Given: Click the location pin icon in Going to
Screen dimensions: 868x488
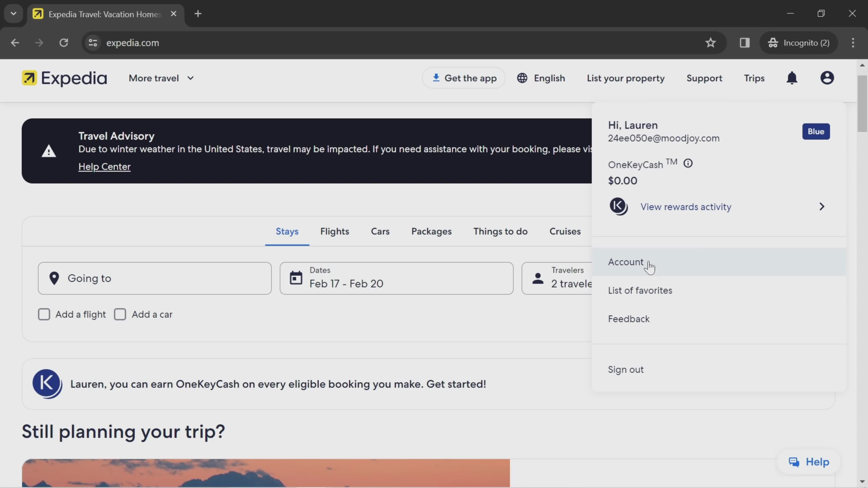Looking at the screenshot, I should [54, 278].
